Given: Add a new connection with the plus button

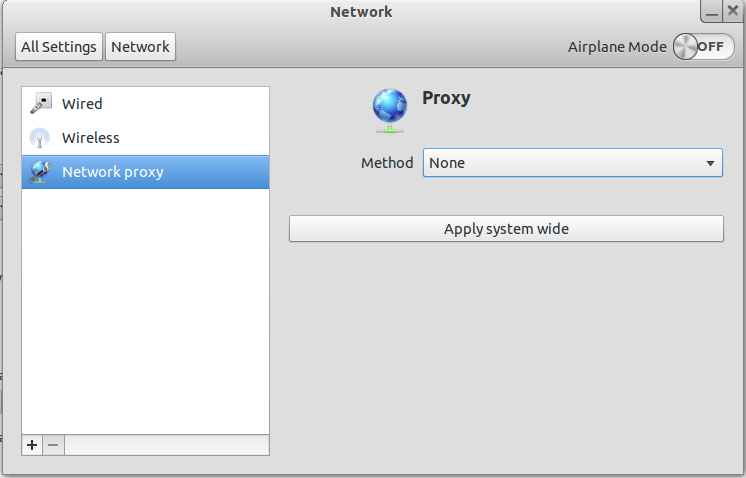Looking at the screenshot, I should click(x=32, y=445).
